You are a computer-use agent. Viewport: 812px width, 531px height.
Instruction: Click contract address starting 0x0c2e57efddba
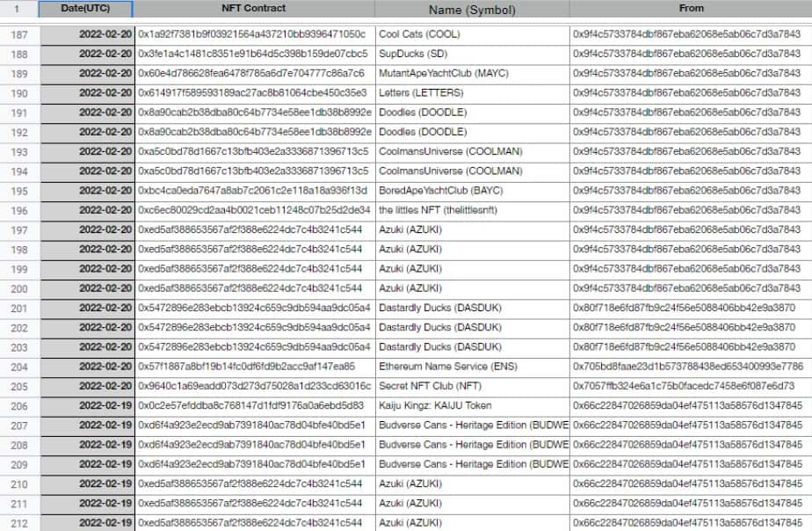[254, 405]
